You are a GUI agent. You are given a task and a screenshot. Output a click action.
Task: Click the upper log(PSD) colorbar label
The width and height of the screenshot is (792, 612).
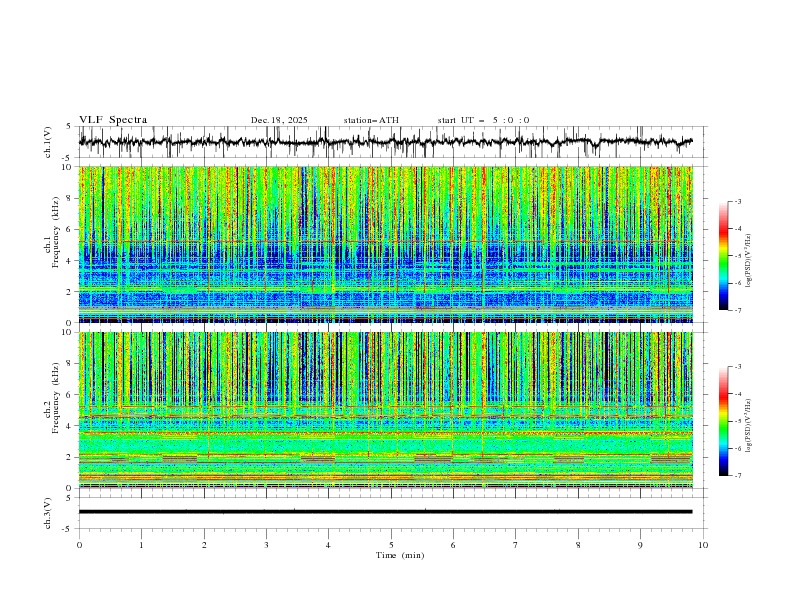[x=748, y=256]
